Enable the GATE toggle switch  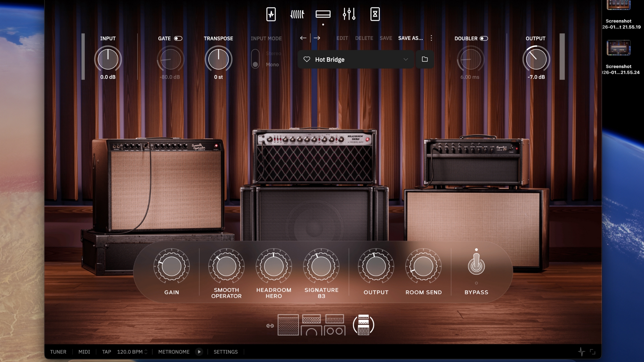tap(178, 38)
